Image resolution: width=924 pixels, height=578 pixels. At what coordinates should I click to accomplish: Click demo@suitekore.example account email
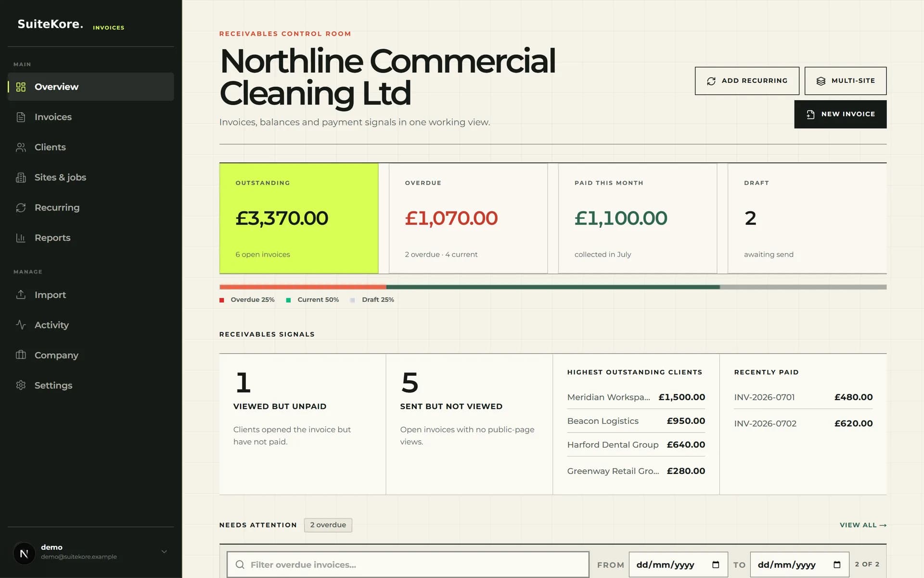coord(79,557)
